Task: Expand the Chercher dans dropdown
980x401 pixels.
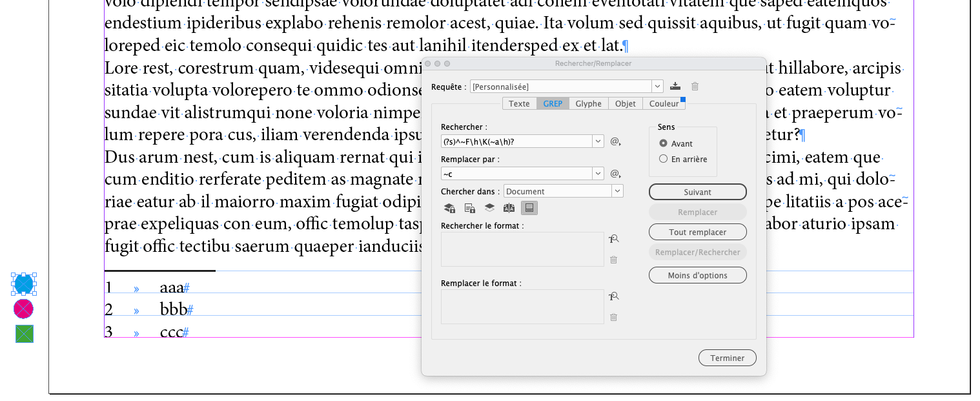Action: [617, 190]
